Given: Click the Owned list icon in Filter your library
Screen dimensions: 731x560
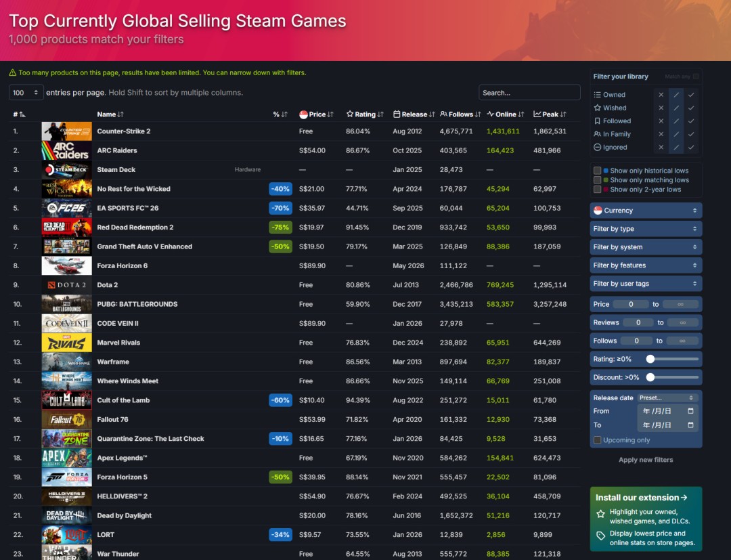Looking at the screenshot, I should click(598, 95).
